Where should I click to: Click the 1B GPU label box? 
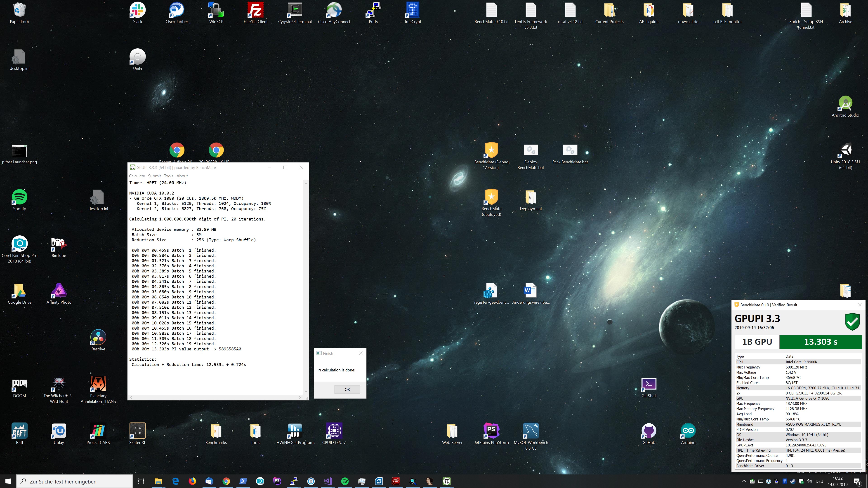point(757,342)
